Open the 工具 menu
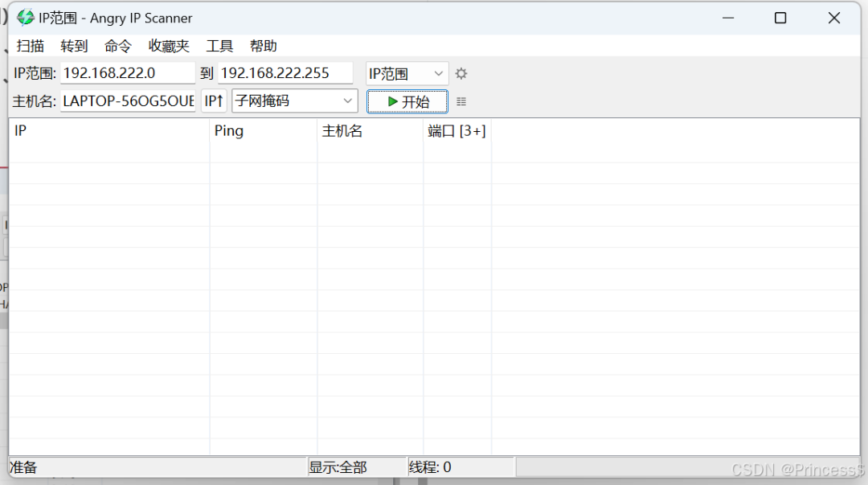This screenshot has height=485, width=868. coord(219,46)
